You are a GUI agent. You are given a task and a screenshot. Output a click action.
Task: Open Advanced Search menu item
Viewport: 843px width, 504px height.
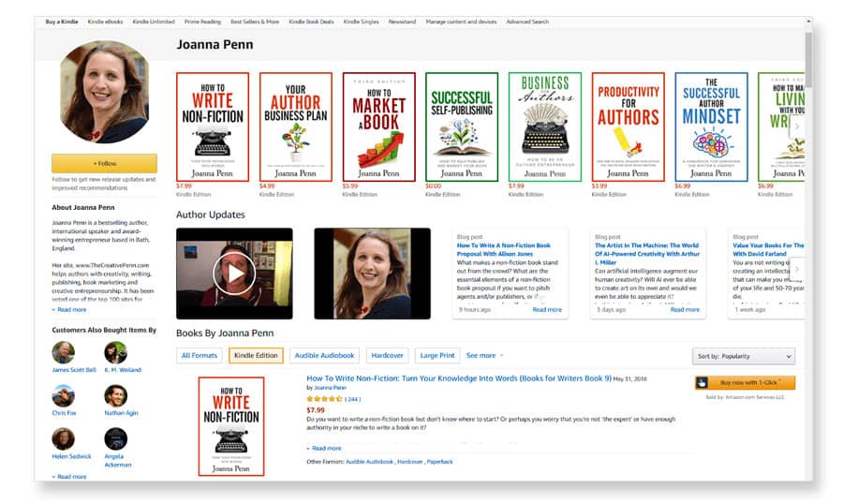pos(527,22)
